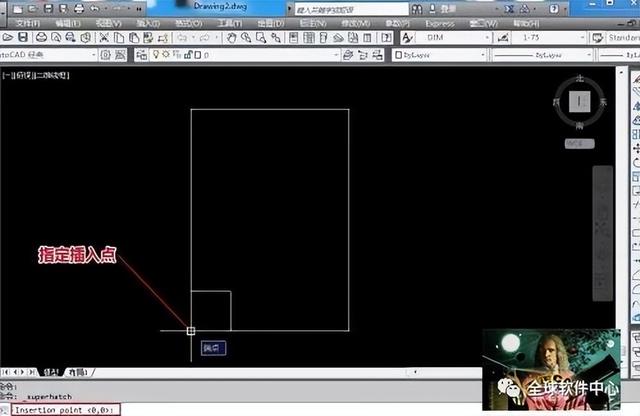
Task: Open the Tool Palettes window icon
Action: (x=323, y=38)
